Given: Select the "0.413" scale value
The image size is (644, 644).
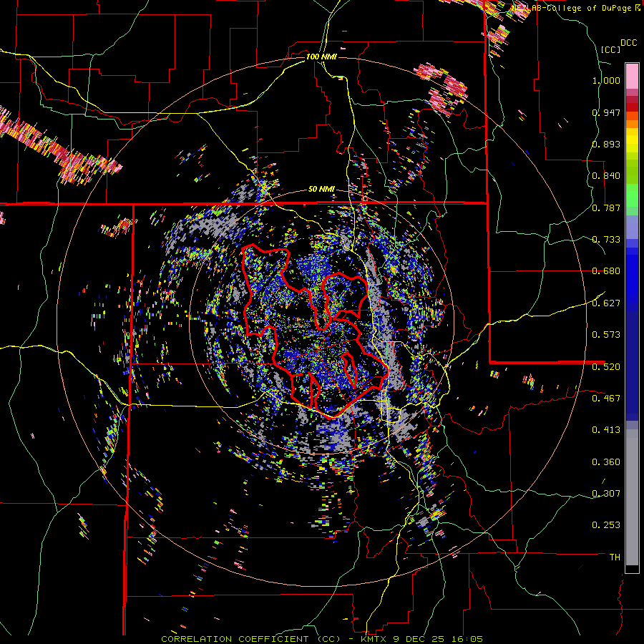Looking at the screenshot, I should pyautogui.click(x=606, y=430).
